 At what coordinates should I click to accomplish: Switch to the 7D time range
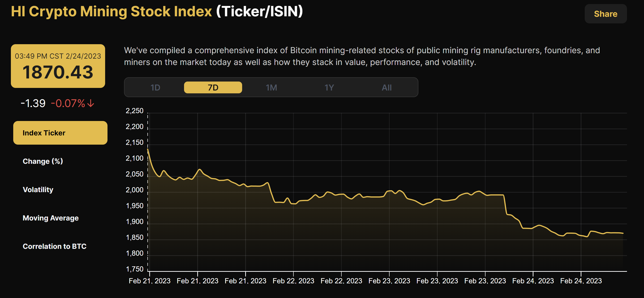[x=213, y=87]
